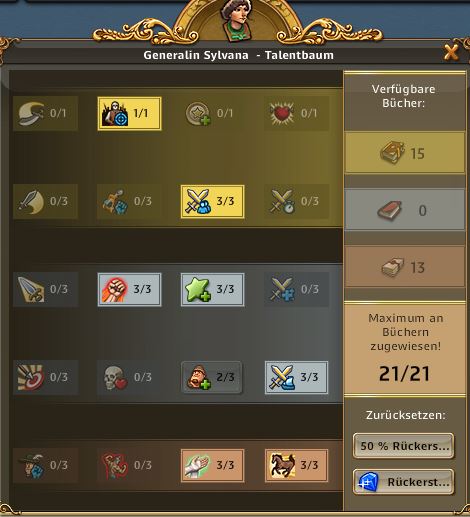Select the crossed swords with helmet skill 3/3
470x517 pixels.
[x=296, y=378]
